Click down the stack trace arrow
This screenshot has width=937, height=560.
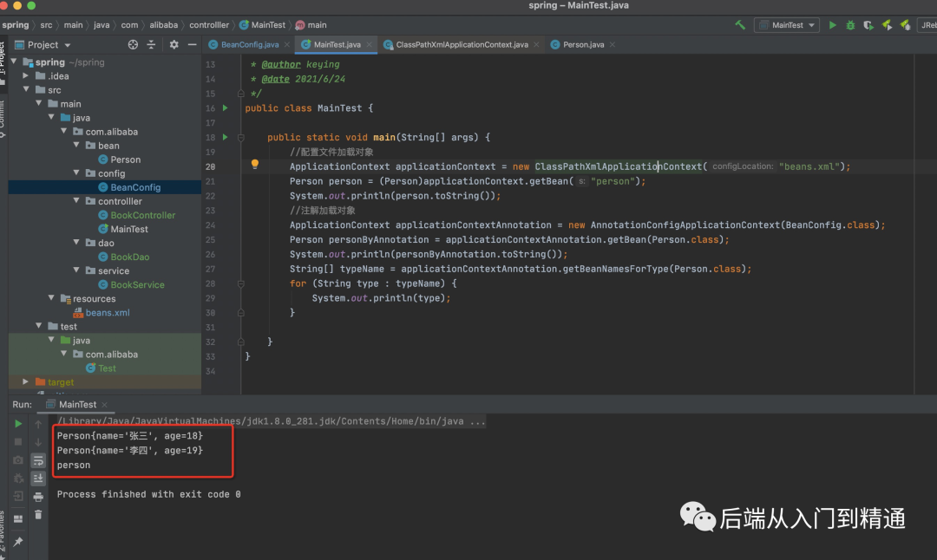[38, 442]
